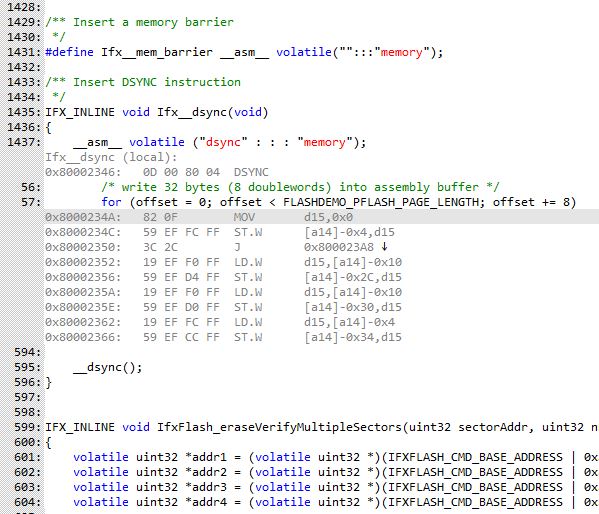Select disassembly row at 0x80002356
The height and width of the screenshot is (514, 599).
tap(223, 277)
